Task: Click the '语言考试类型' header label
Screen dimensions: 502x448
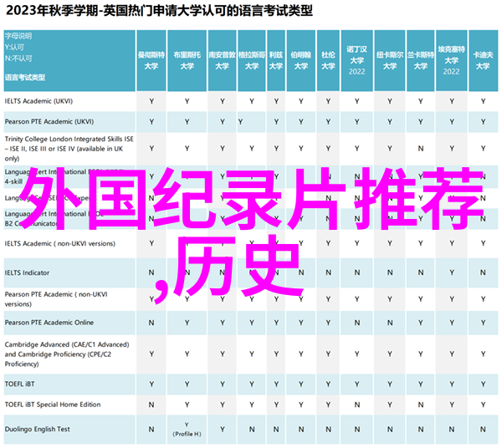Action: click(x=25, y=78)
